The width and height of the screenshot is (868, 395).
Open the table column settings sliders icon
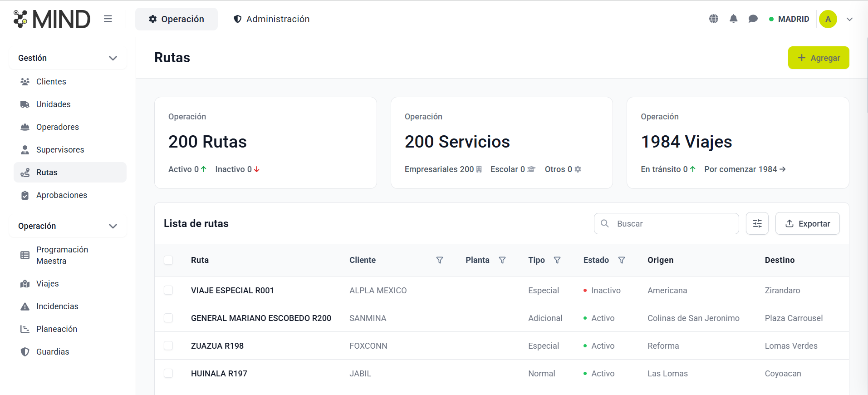pos(757,223)
